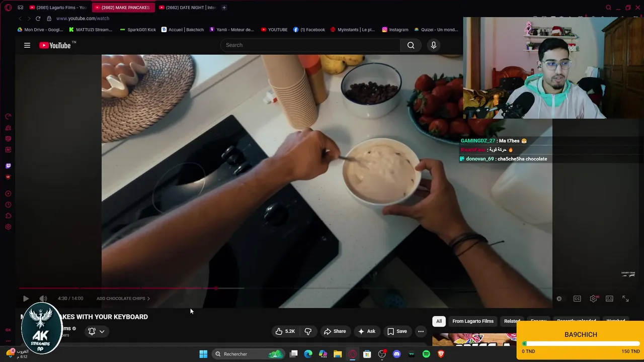Screen dimensions: 644x362
Task: Toggle closed captions on the player
Action: click(x=577, y=299)
